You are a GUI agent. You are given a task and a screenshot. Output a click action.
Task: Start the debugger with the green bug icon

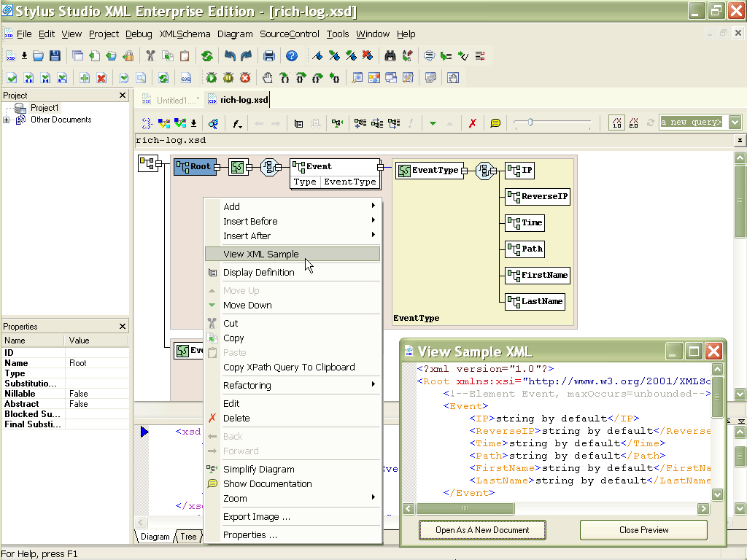click(x=211, y=77)
